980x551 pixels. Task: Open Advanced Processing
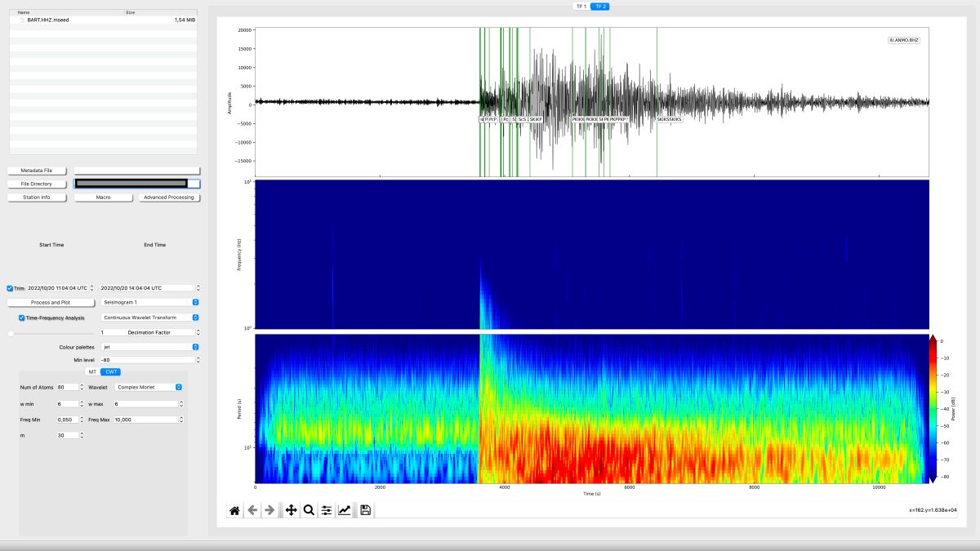point(169,198)
